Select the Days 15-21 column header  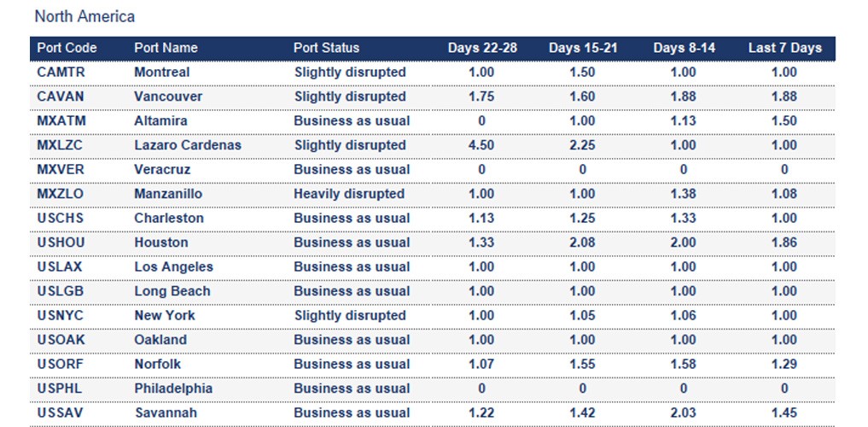[x=582, y=48]
